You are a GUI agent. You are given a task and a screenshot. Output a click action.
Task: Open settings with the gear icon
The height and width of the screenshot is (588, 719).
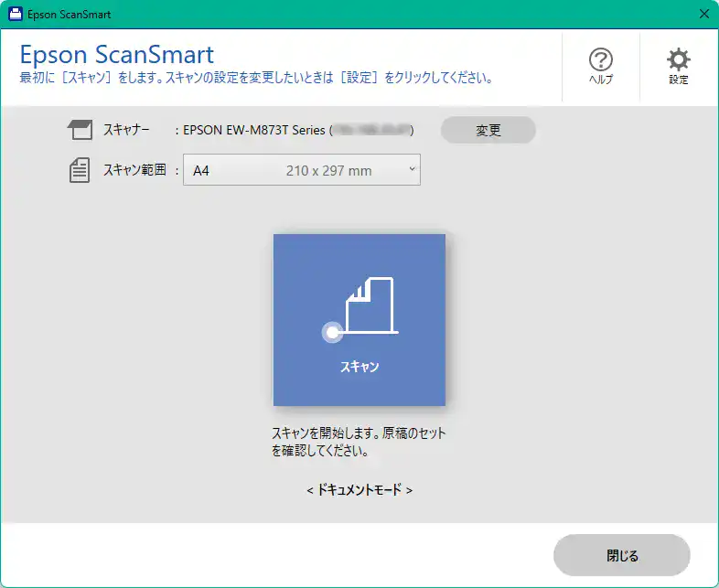(x=678, y=60)
